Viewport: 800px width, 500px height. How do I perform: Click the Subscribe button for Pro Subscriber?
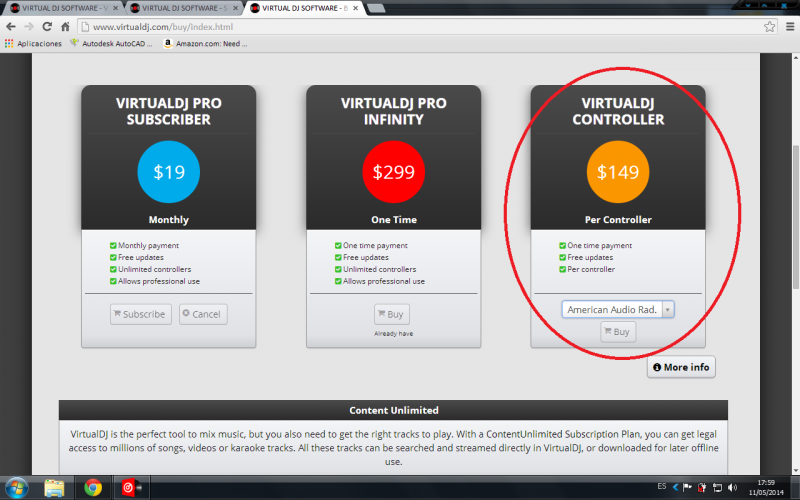pos(140,314)
